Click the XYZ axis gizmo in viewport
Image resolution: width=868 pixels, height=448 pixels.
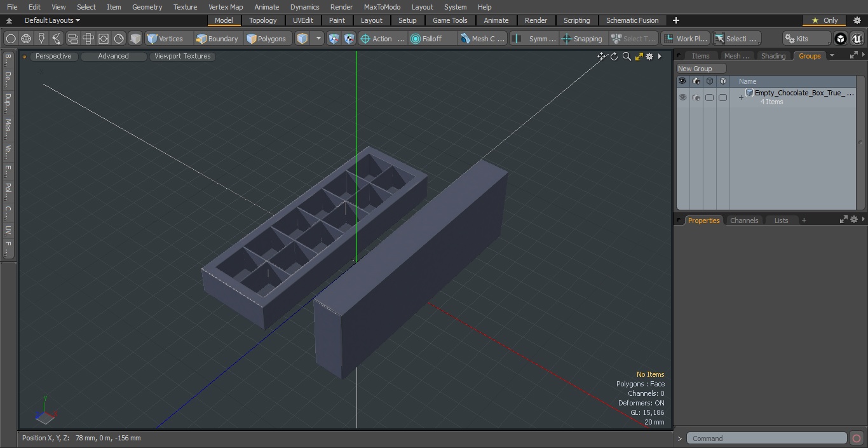coord(46,411)
